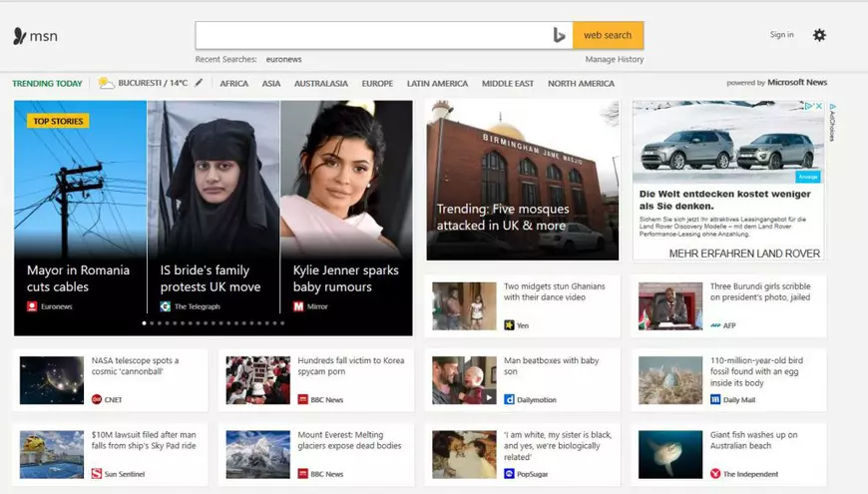The height and width of the screenshot is (494, 868).
Task: Open the ASIA news section
Action: tap(270, 83)
